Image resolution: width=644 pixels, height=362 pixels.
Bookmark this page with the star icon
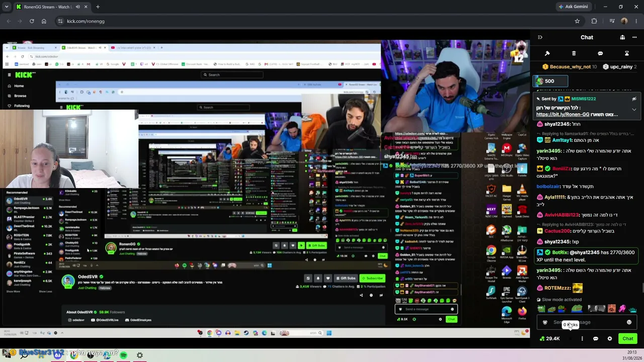tap(577, 21)
